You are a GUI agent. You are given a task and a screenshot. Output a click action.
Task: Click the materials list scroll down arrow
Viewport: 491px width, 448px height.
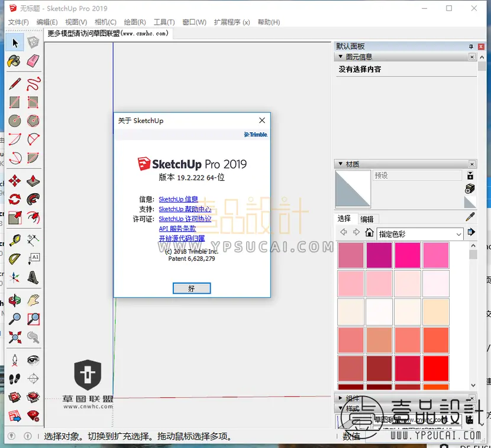pos(473,385)
